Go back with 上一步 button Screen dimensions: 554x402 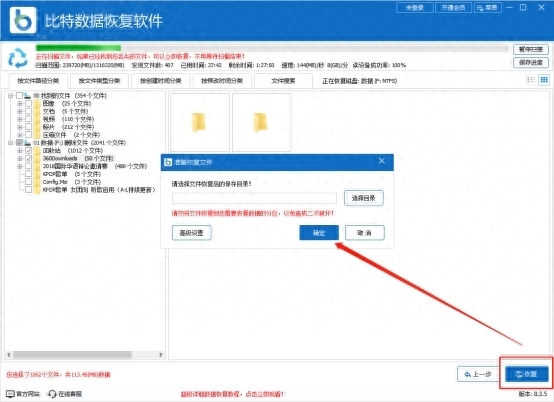[478, 374]
